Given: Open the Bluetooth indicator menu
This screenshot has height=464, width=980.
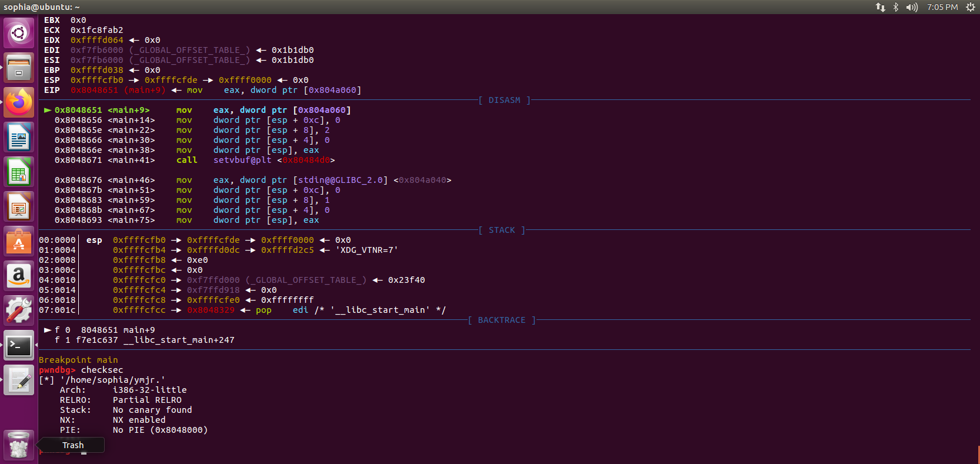Looking at the screenshot, I should click(x=896, y=7).
